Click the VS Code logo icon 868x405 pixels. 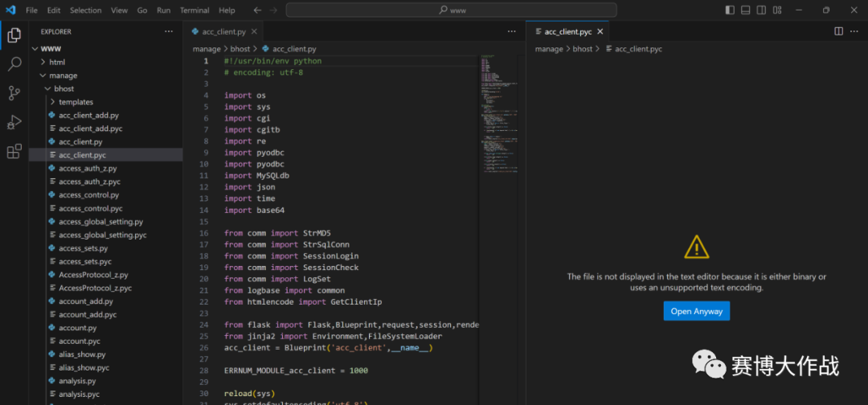10,10
